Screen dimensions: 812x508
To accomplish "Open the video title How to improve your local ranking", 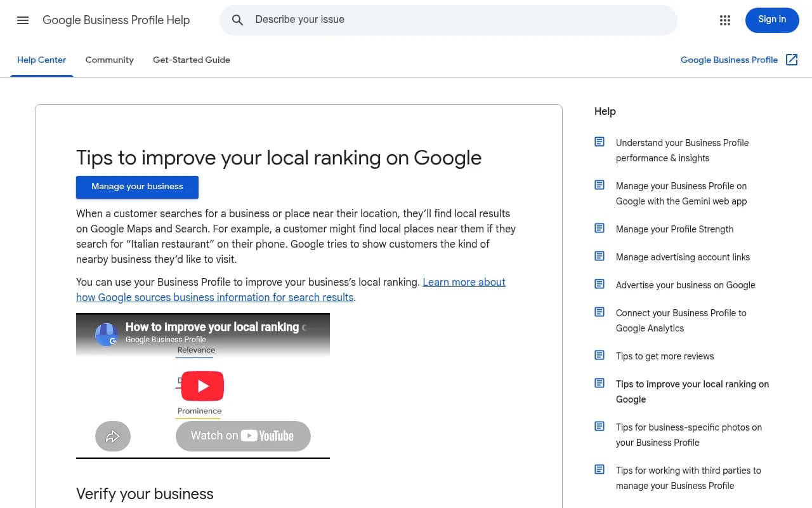I will (x=216, y=327).
